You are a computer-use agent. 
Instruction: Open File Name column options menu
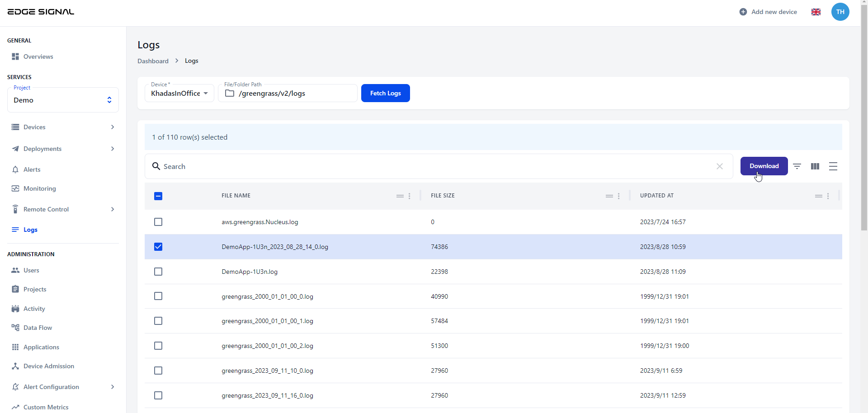point(410,196)
